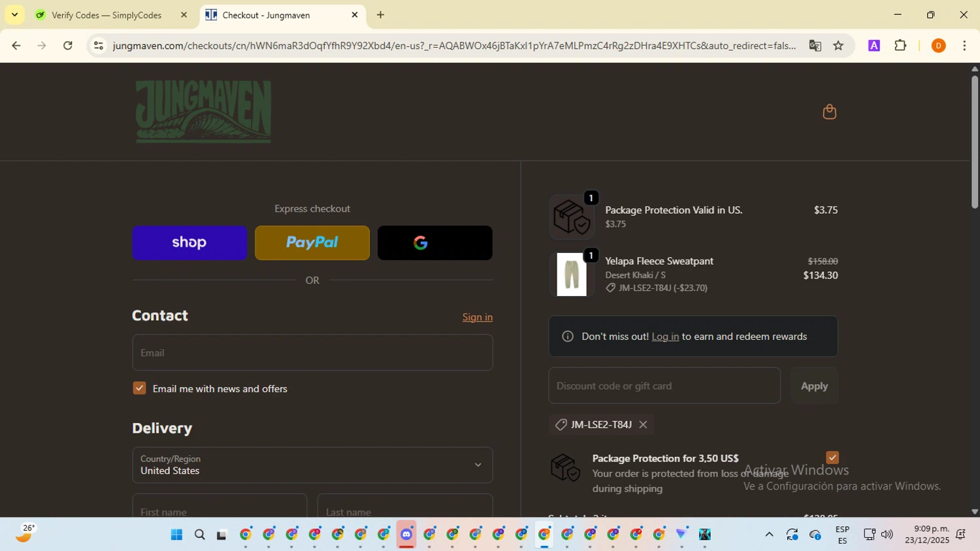
Task: Open the tab search dropdown
Action: coord(14,15)
